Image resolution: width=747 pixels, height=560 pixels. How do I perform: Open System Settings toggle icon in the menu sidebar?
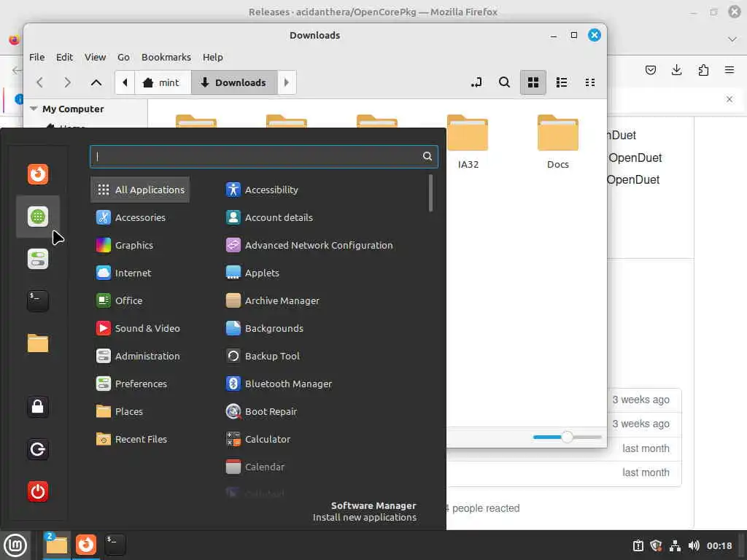coord(38,259)
